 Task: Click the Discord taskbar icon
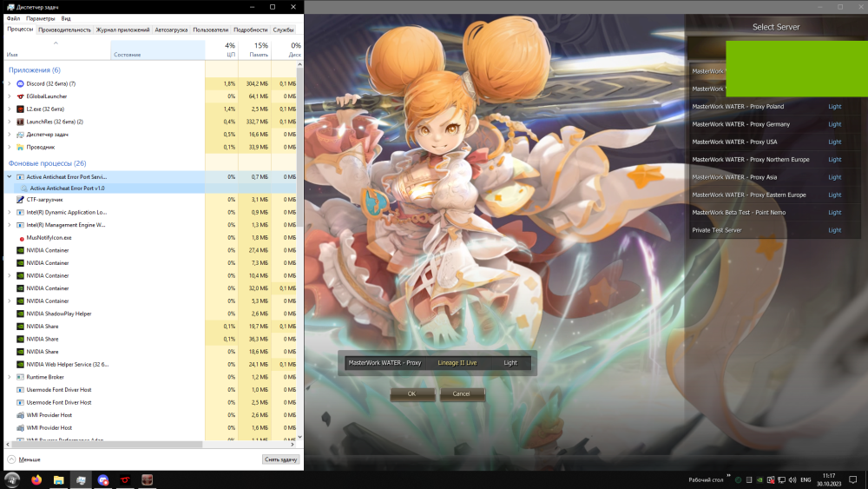pos(103,479)
